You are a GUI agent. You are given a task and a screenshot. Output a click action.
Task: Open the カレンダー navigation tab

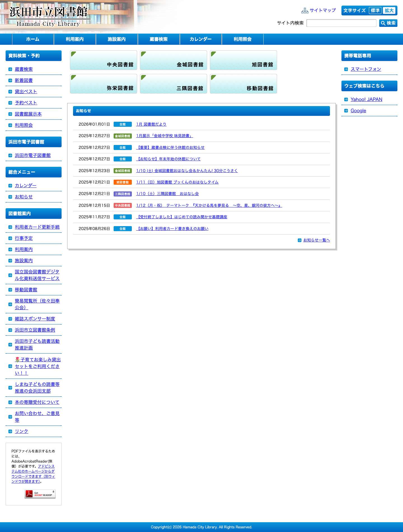201,39
